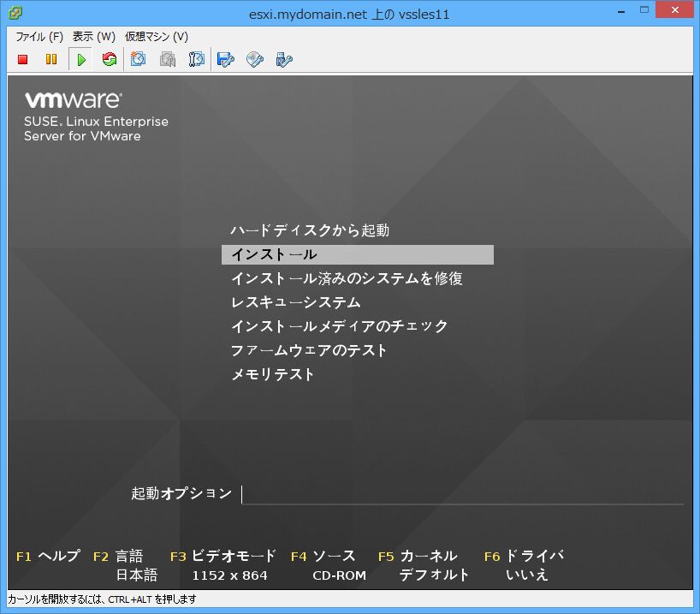Select インストールメディアのチェック entry
Viewport: 700px width, 614px height.
(x=339, y=326)
